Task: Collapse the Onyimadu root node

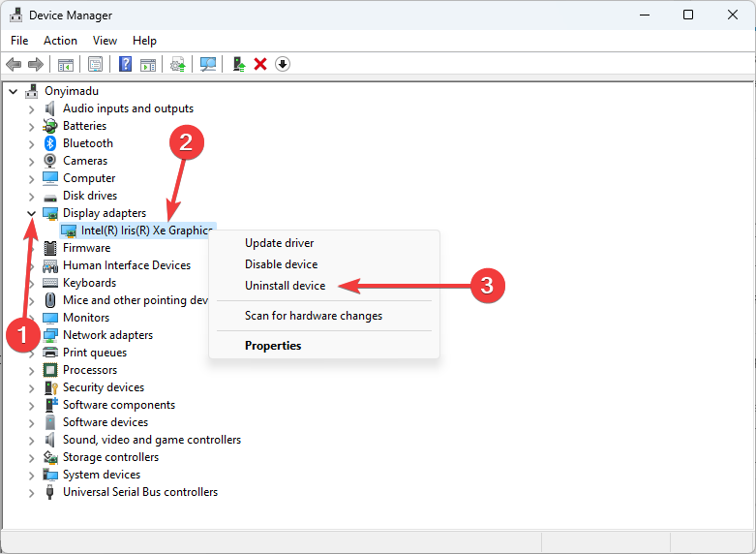Action: pyautogui.click(x=14, y=91)
